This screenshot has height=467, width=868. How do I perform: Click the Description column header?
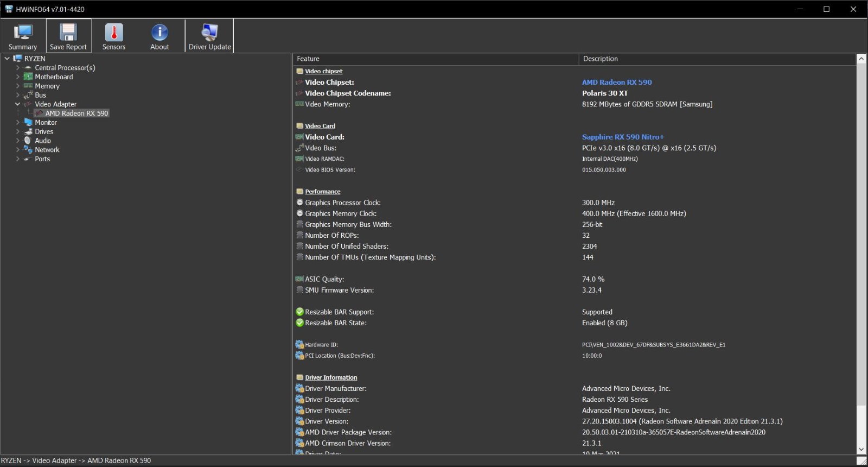(x=717, y=59)
